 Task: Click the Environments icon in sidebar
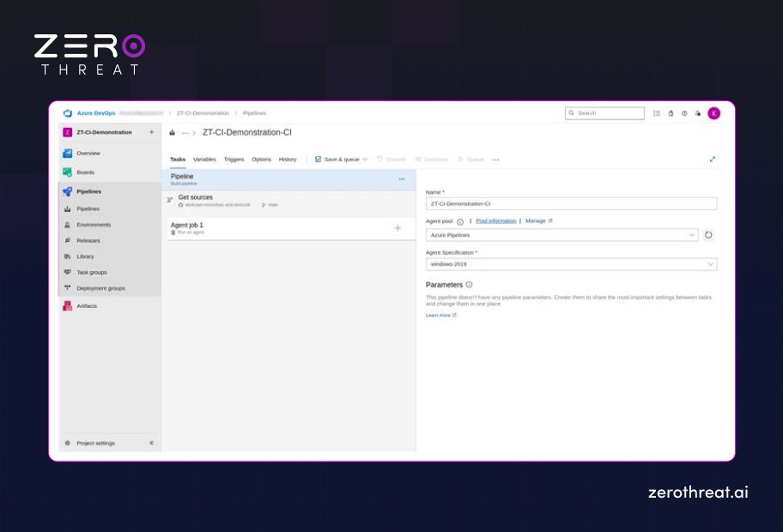[x=68, y=225]
